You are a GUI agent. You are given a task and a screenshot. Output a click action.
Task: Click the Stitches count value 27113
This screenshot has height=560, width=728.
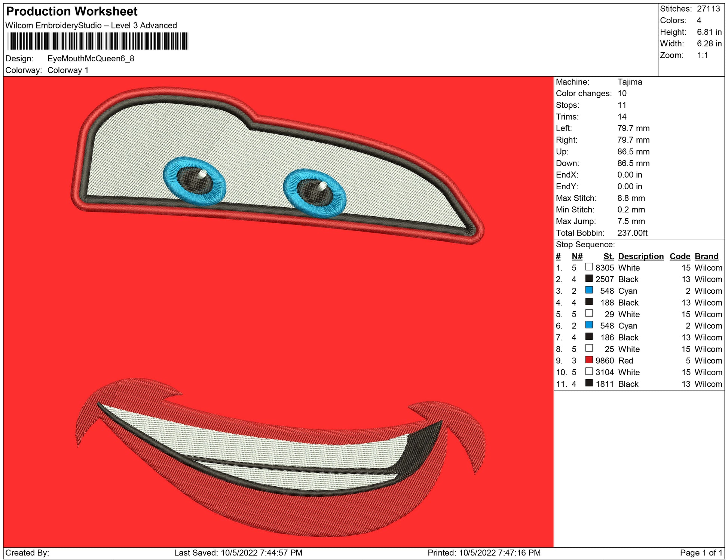tap(708, 9)
